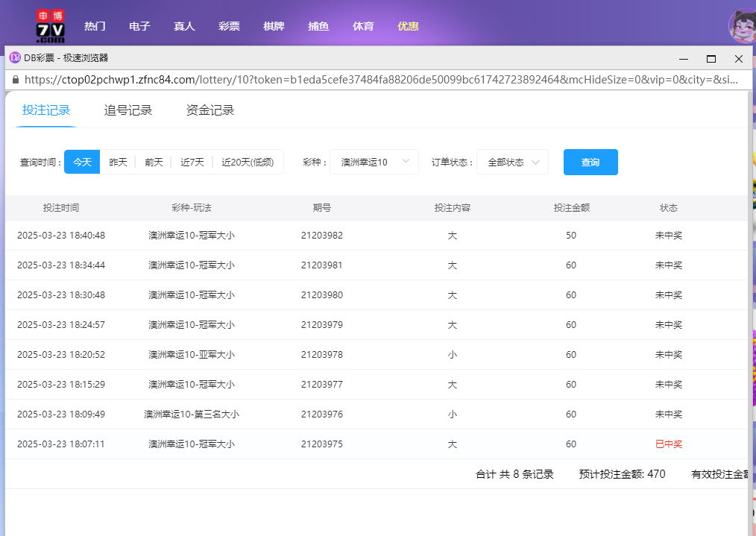Screen dimensions: 756x536
Task: Open the 彩票 navigation section
Action: coord(229,25)
